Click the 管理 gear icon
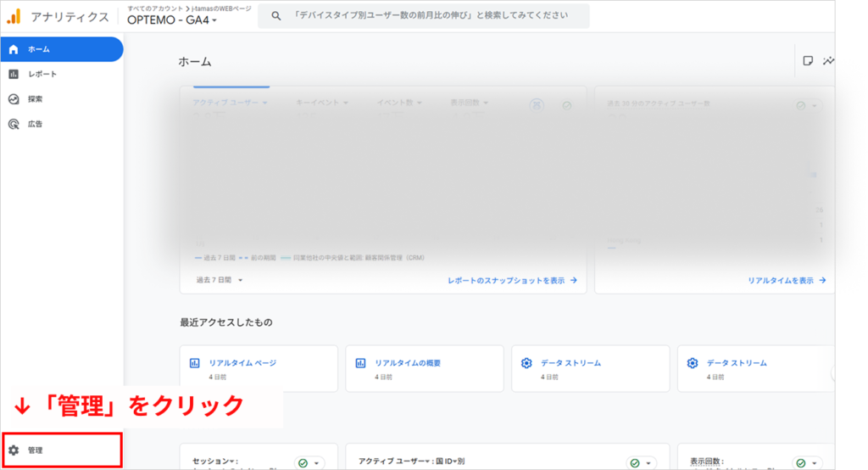 pyautogui.click(x=14, y=450)
